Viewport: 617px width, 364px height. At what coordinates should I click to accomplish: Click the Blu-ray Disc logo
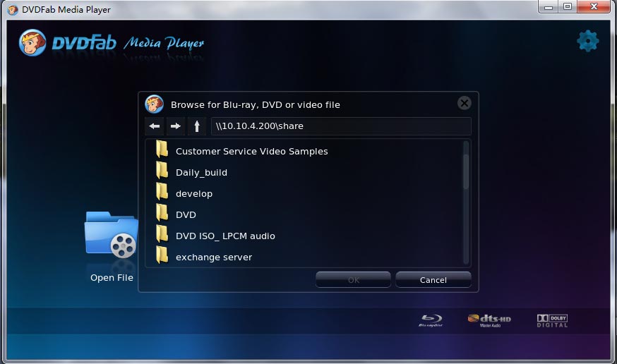pos(431,320)
